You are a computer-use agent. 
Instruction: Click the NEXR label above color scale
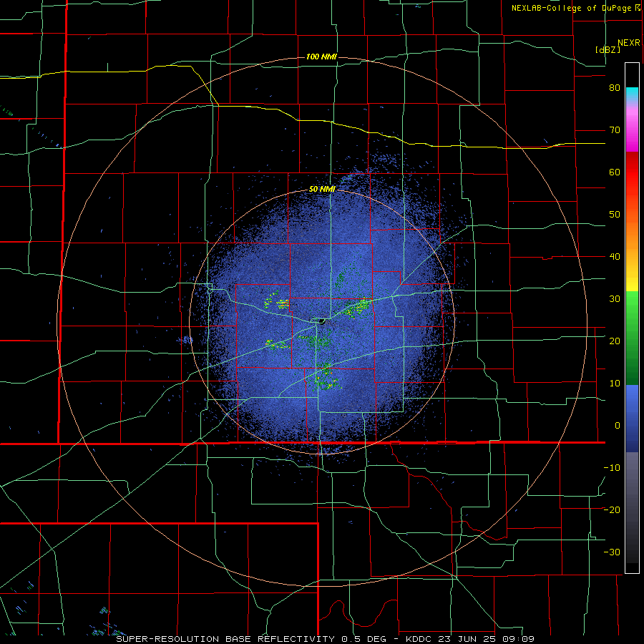pyautogui.click(x=629, y=43)
